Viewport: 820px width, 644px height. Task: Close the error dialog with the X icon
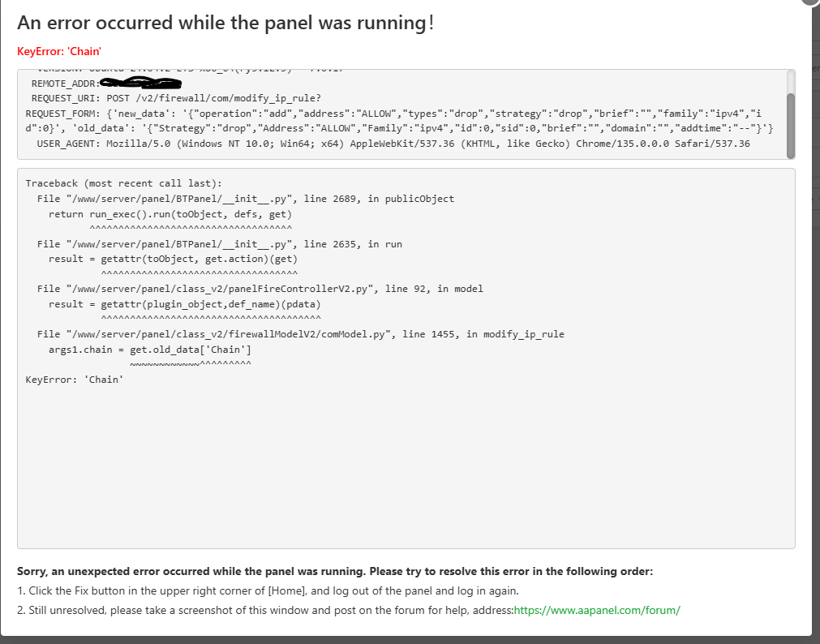click(x=812, y=2)
